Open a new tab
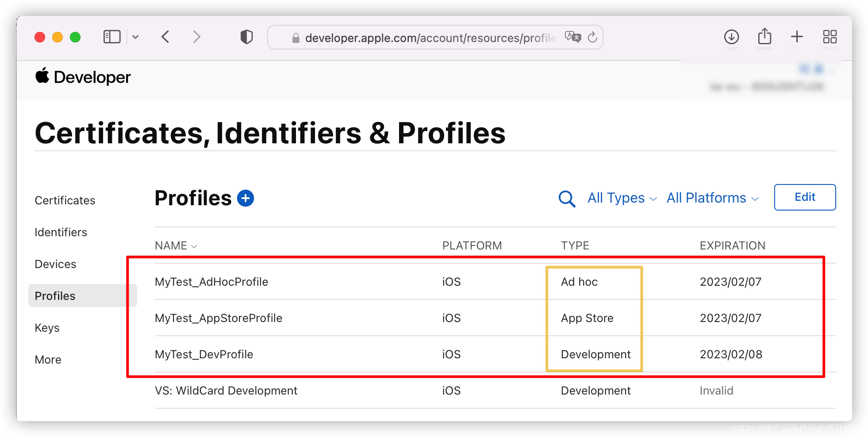 797,37
